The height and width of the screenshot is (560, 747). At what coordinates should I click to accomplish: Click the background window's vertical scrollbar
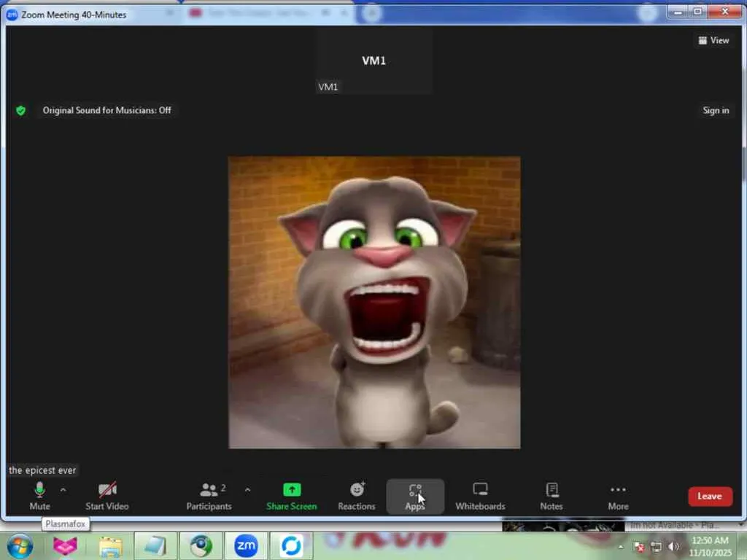tap(744, 166)
